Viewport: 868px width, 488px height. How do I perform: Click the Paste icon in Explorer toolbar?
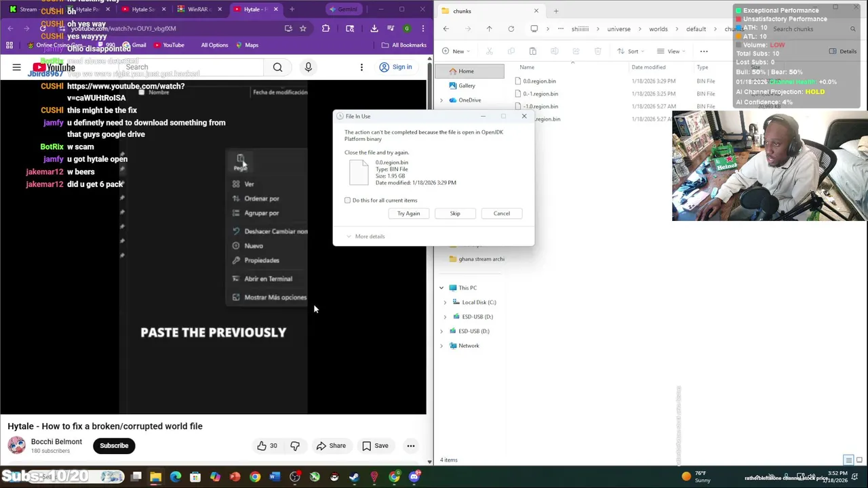click(x=532, y=52)
